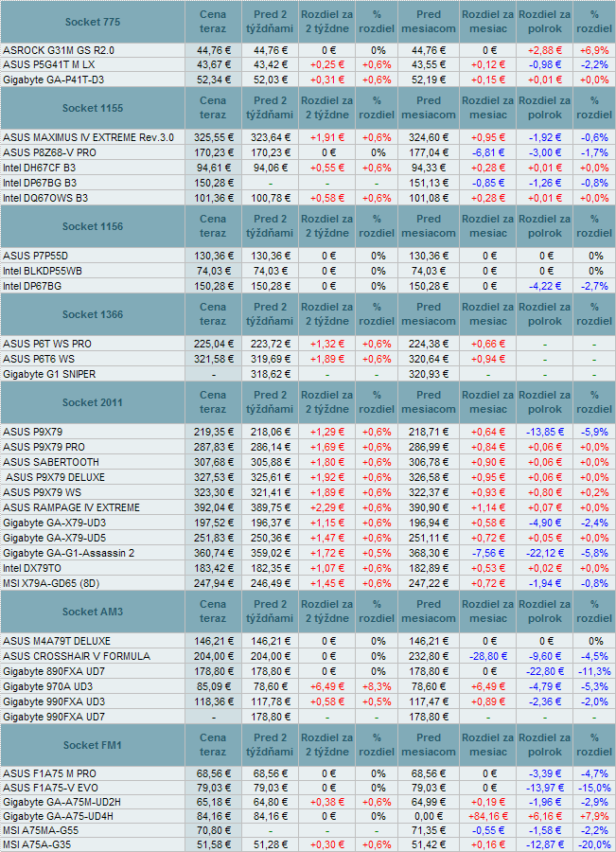Click ASUS CROSSHAIR V FORMULA product name
Screen dimensions: 616x852
coord(77,657)
